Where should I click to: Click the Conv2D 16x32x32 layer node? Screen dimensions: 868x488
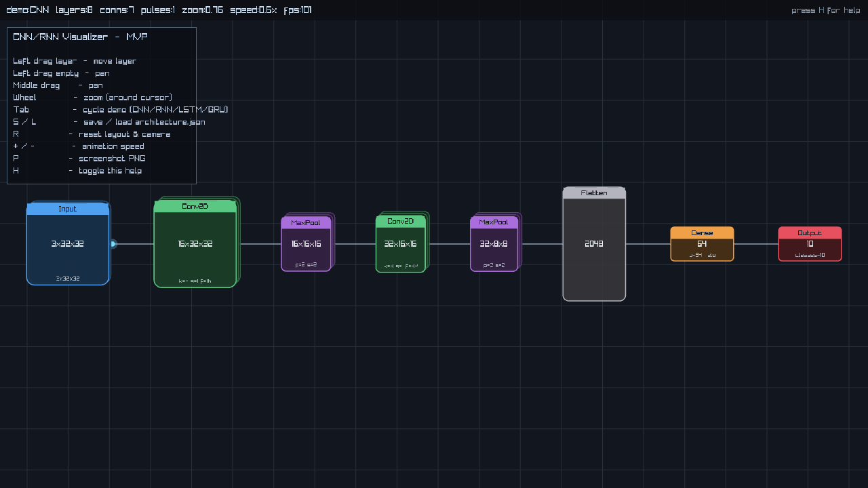(195, 244)
